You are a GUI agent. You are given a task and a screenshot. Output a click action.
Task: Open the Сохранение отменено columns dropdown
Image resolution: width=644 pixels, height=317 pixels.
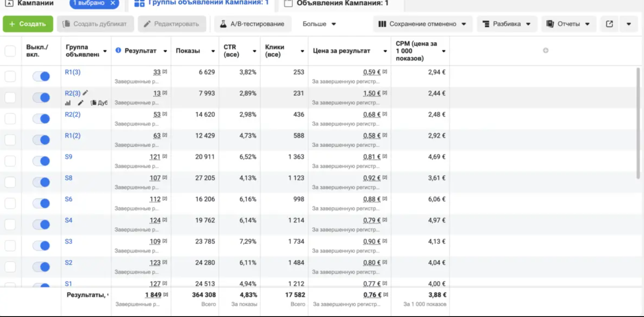[423, 24]
